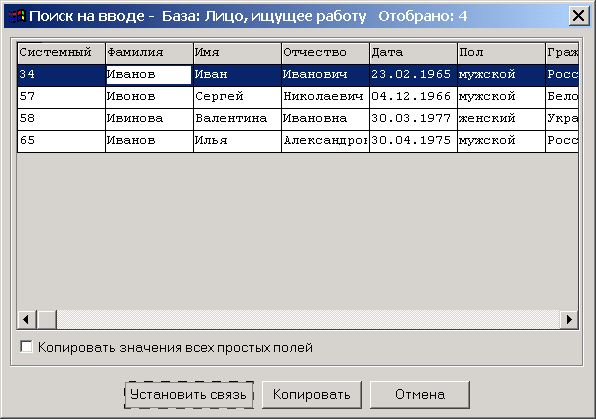Click the editable Иванов cell in row 34
Image resolution: width=596 pixels, height=419 pixels.
[x=149, y=75]
